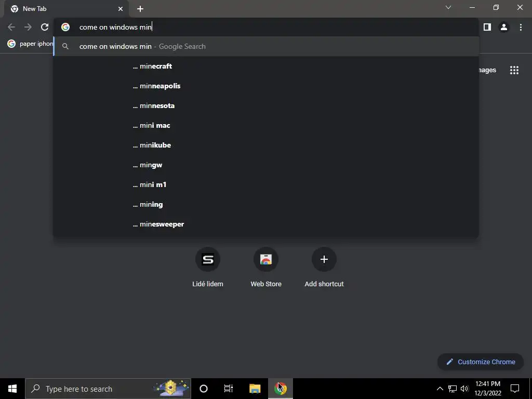
Task: Click the Add shortcut button
Action: click(x=324, y=268)
